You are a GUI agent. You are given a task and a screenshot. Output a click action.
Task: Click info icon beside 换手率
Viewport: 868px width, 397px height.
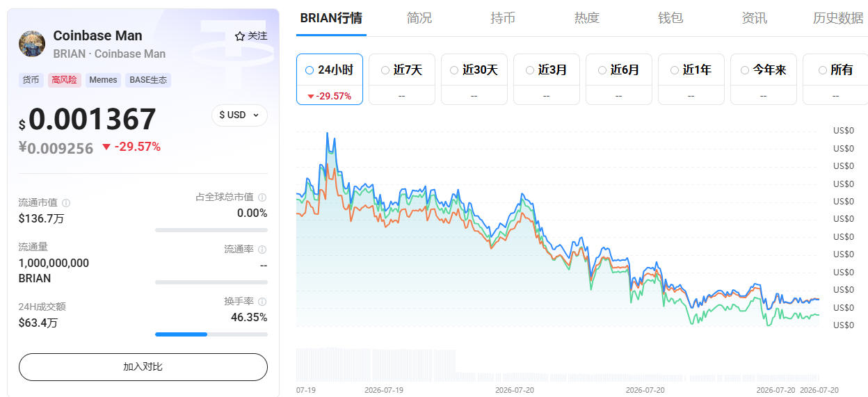click(x=262, y=302)
